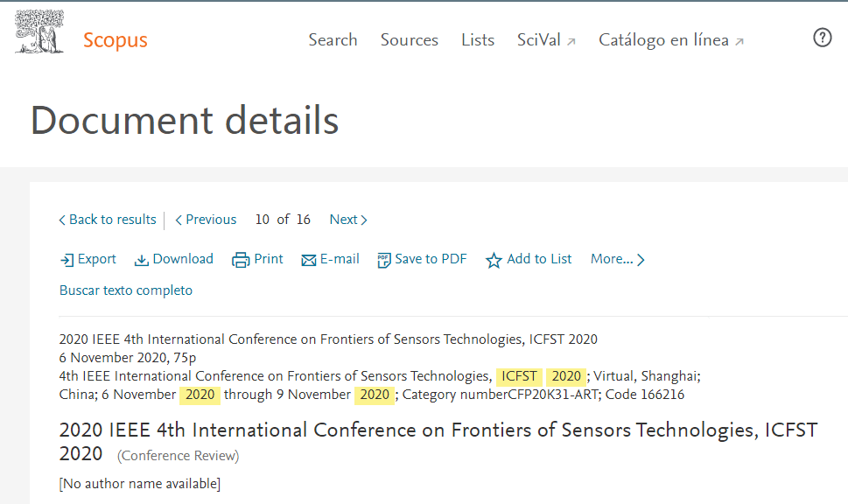Screen dimensions: 848x504
Task: Click the Add to List link text
Action: pos(539,259)
